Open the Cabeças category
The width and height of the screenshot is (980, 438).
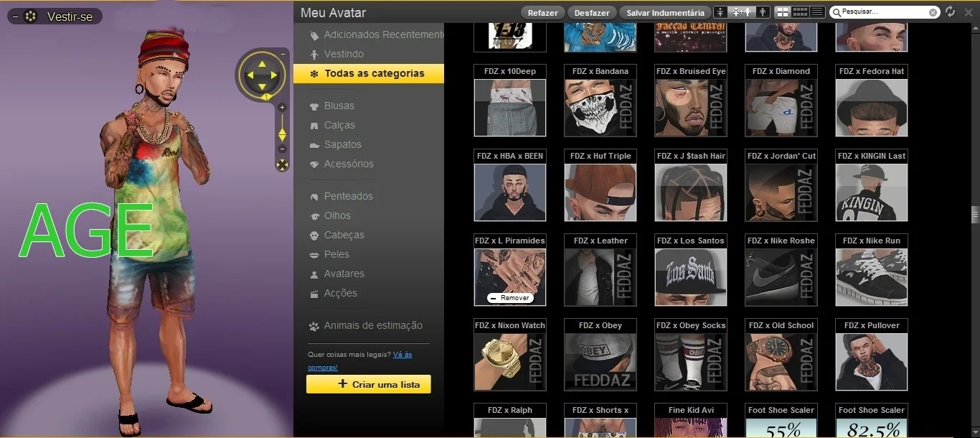click(336, 235)
